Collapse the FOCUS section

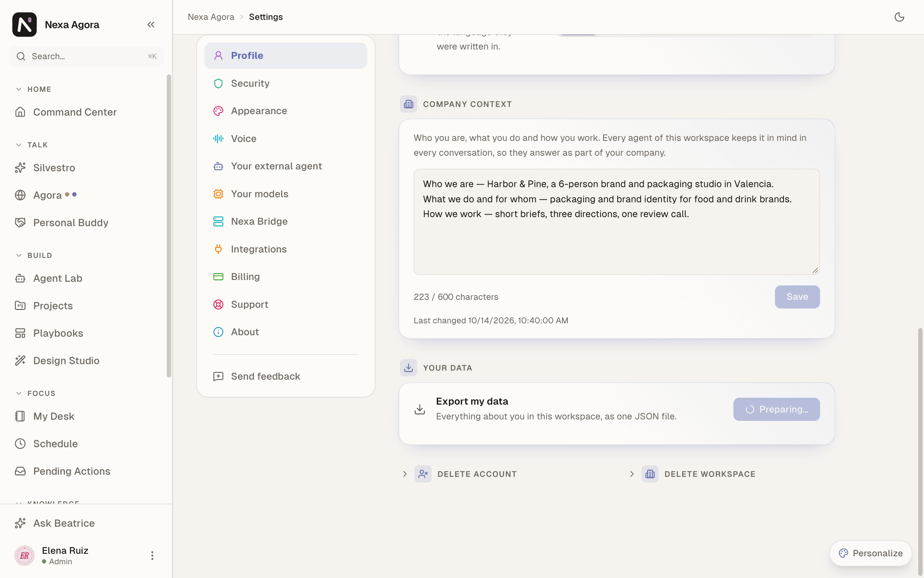pyautogui.click(x=35, y=393)
